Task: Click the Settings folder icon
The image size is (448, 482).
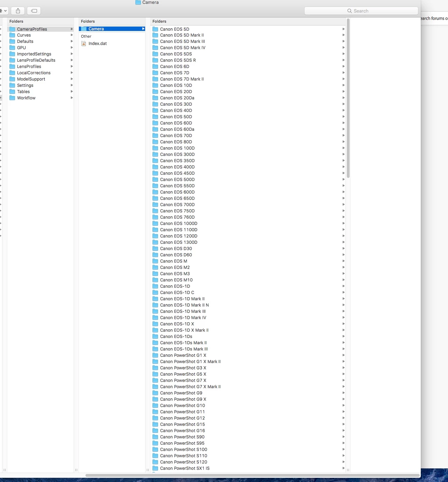Action: (x=12, y=85)
